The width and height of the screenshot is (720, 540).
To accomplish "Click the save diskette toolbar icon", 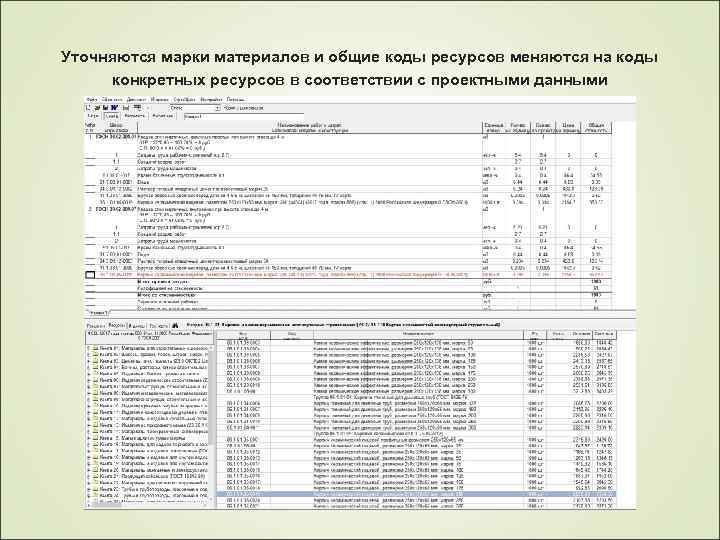I will [105, 108].
